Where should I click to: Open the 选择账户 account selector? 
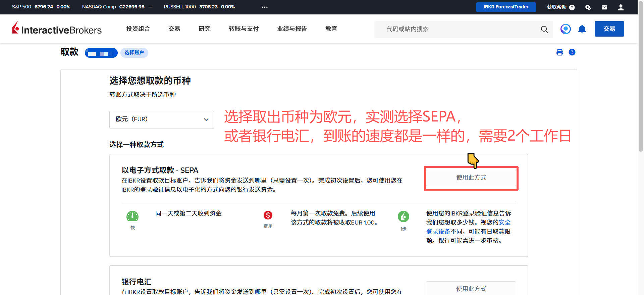pos(134,53)
